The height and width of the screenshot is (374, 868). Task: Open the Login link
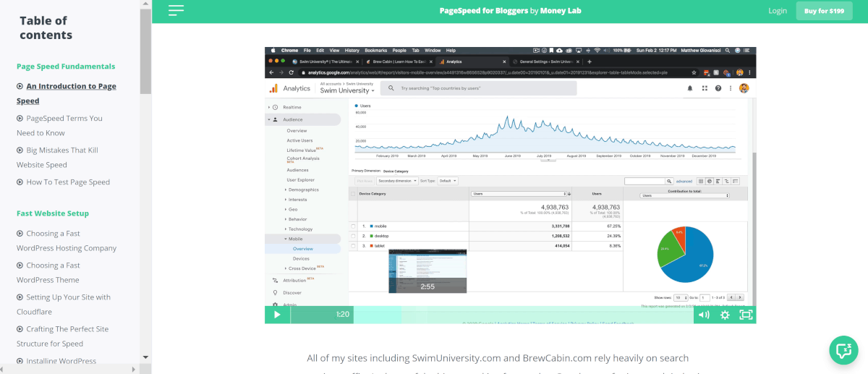point(778,11)
